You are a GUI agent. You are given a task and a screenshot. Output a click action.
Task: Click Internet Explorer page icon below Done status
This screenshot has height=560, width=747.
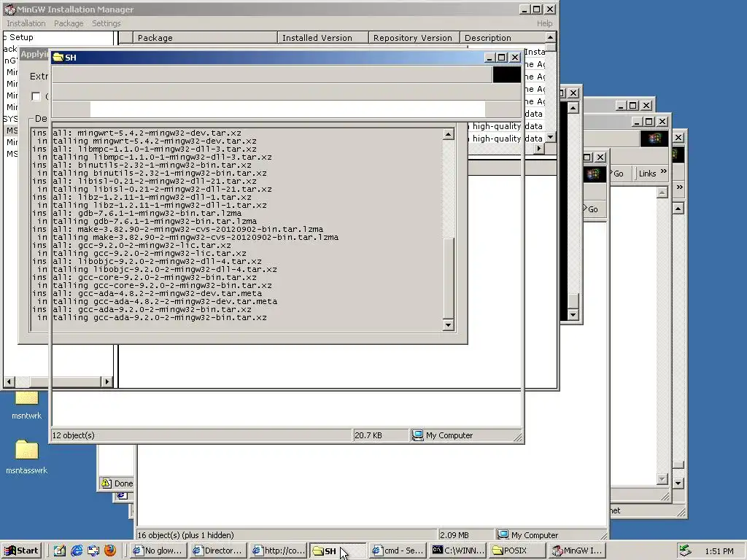(x=122, y=496)
